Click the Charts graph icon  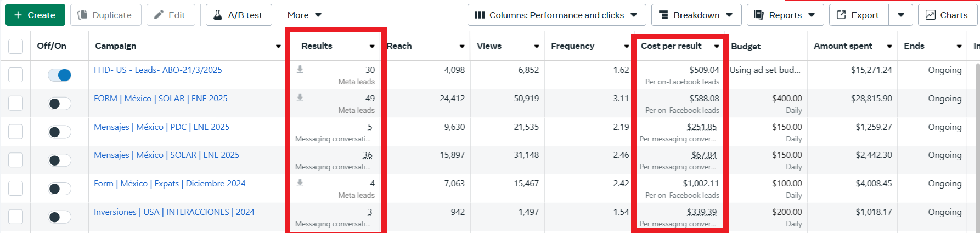930,15
